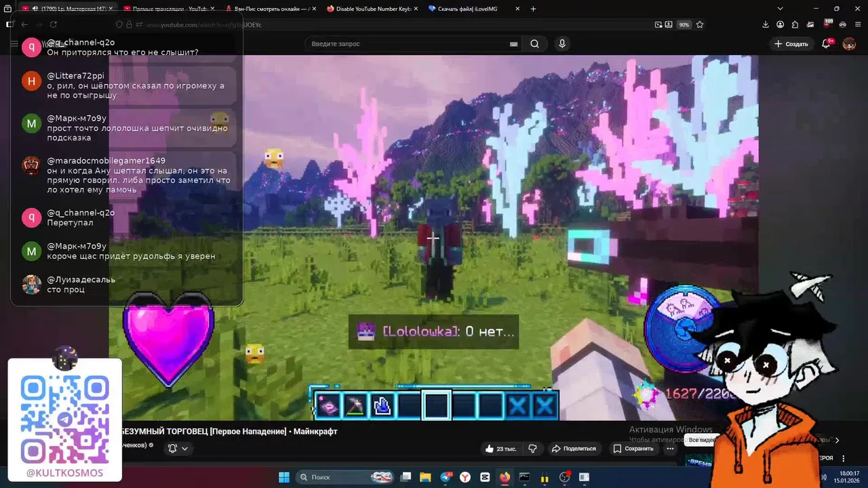The image size is (868, 488).
Task: Click the Minecraft video player
Action: 433,237
